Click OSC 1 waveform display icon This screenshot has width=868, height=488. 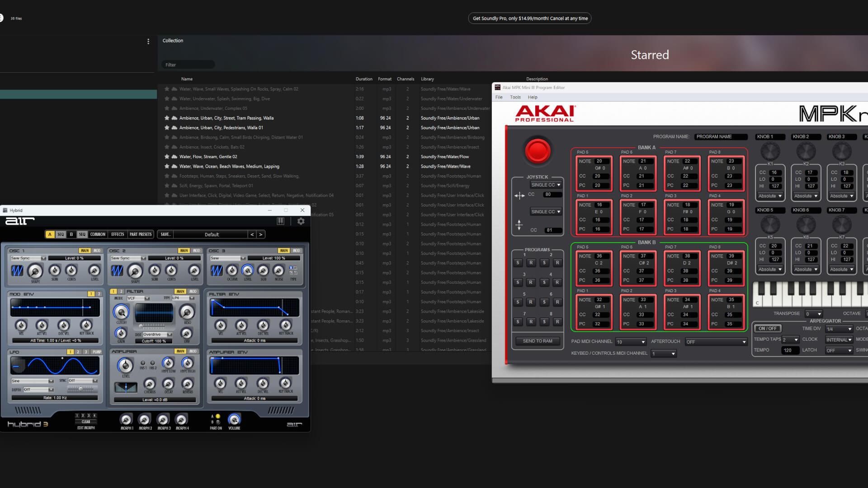pyautogui.click(x=17, y=271)
